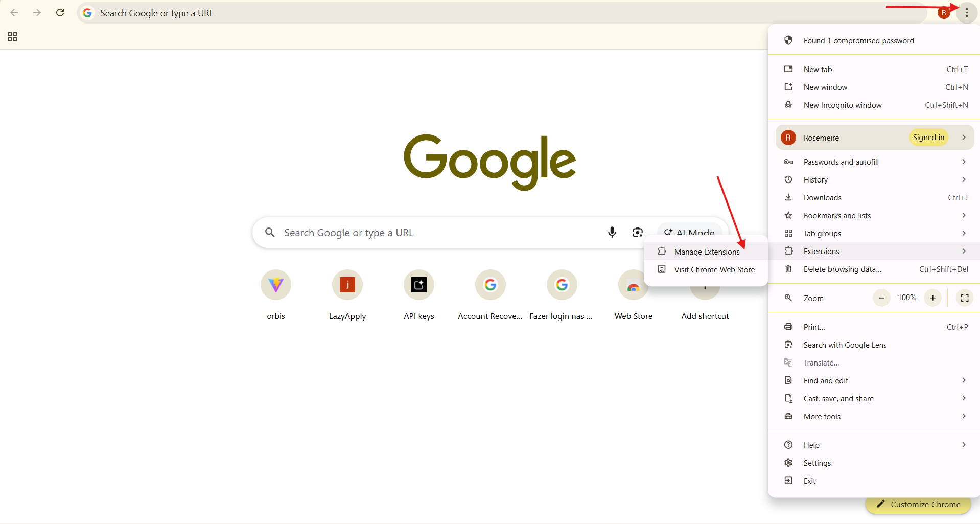Expand Cast, save, and share submenu
The width and height of the screenshot is (980, 524).
pos(964,398)
